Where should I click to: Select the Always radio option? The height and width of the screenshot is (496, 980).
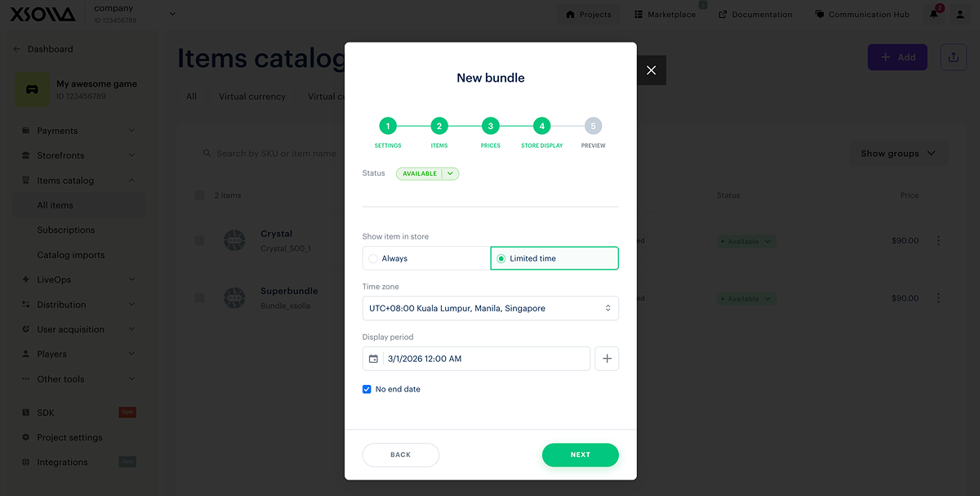click(373, 258)
